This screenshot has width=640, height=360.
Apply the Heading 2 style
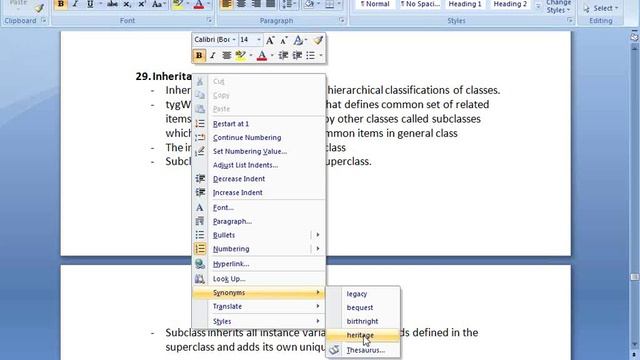510,4
